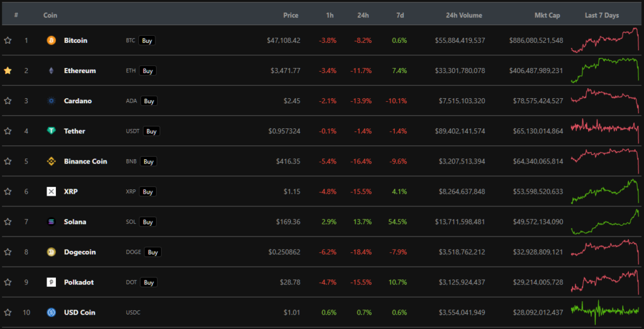The image size is (644, 329).
Task: Sort the table by Price column header
Action: (x=291, y=15)
